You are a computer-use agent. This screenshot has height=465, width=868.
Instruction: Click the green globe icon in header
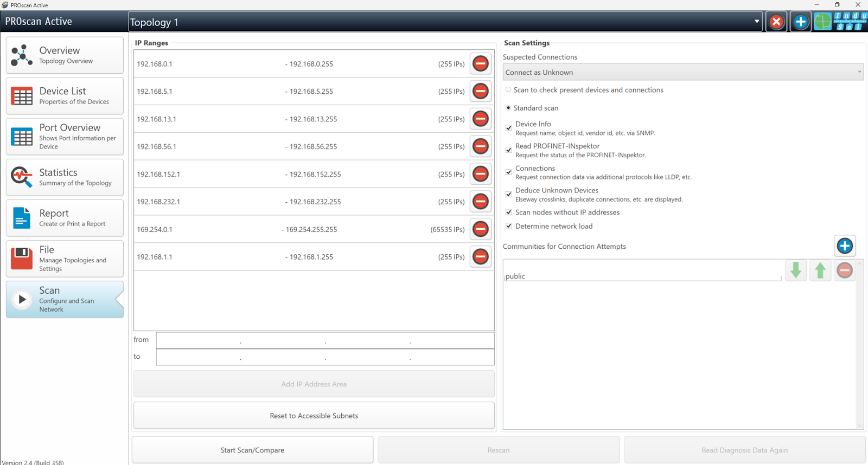click(x=822, y=22)
